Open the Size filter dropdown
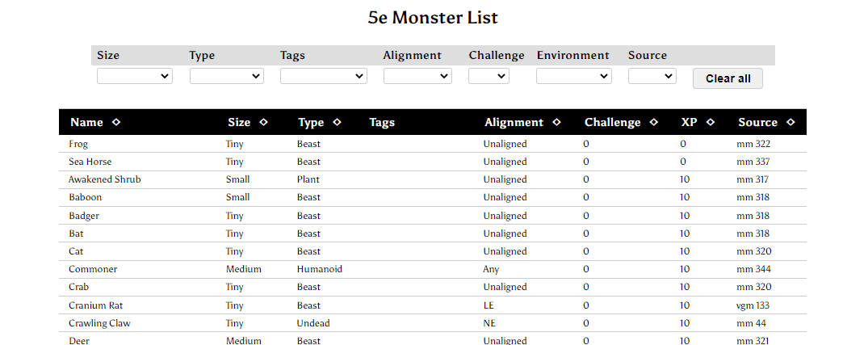Image resolution: width=868 pixels, height=345 pixels. pos(135,77)
